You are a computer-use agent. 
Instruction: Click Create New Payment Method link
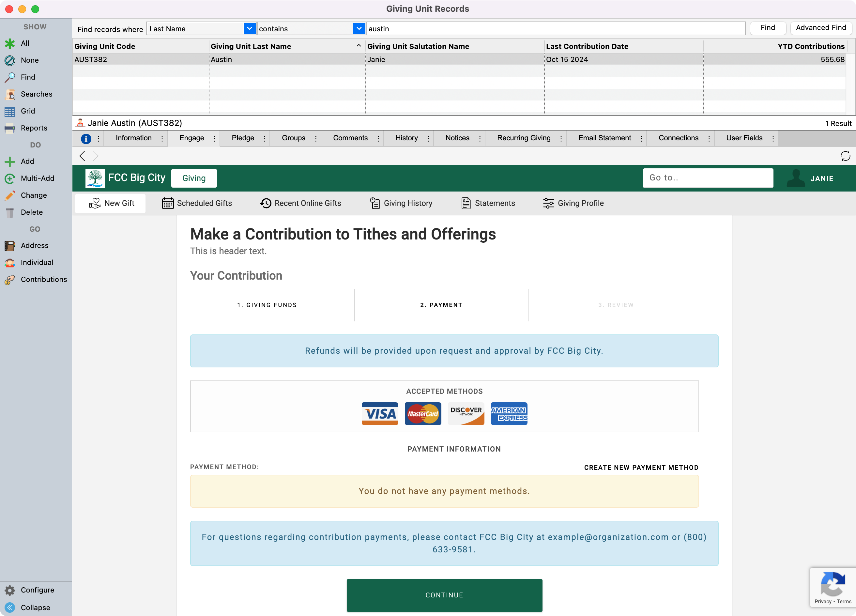[x=641, y=467]
